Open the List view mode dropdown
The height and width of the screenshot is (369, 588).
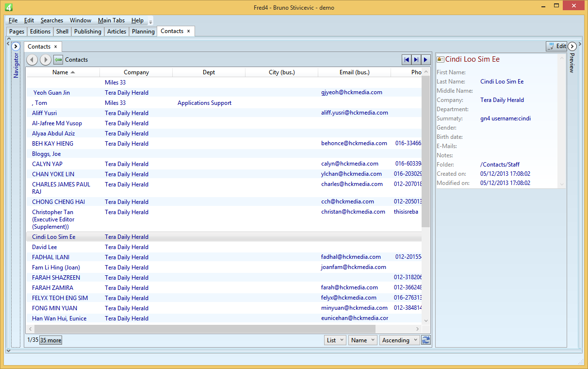[x=335, y=340]
